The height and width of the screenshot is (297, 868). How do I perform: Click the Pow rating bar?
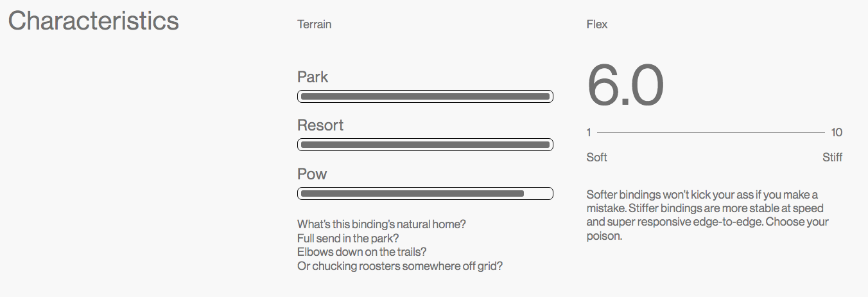tap(425, 194)
